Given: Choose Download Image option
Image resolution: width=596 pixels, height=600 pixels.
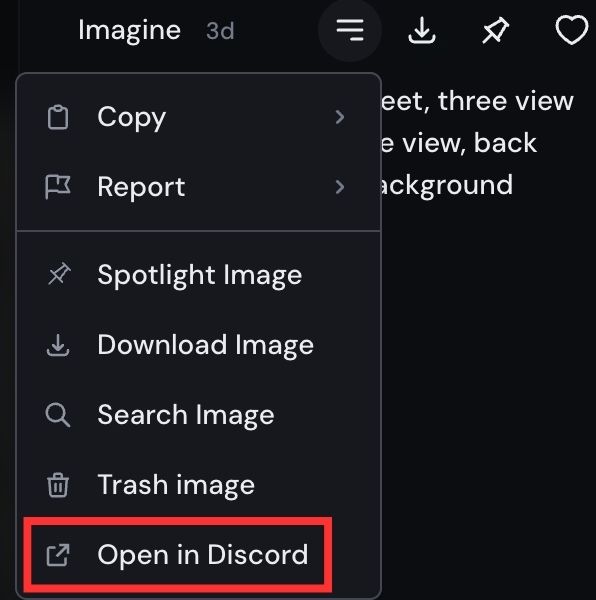Looking at the screenshot, I should [199, 345].
